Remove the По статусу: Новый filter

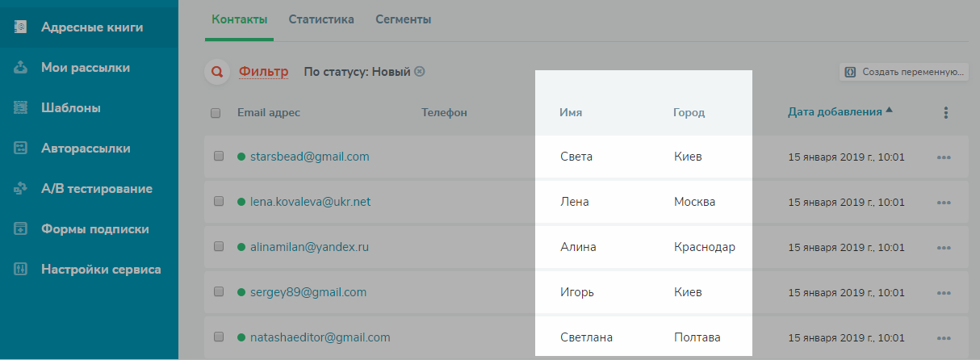coord(419,72)
